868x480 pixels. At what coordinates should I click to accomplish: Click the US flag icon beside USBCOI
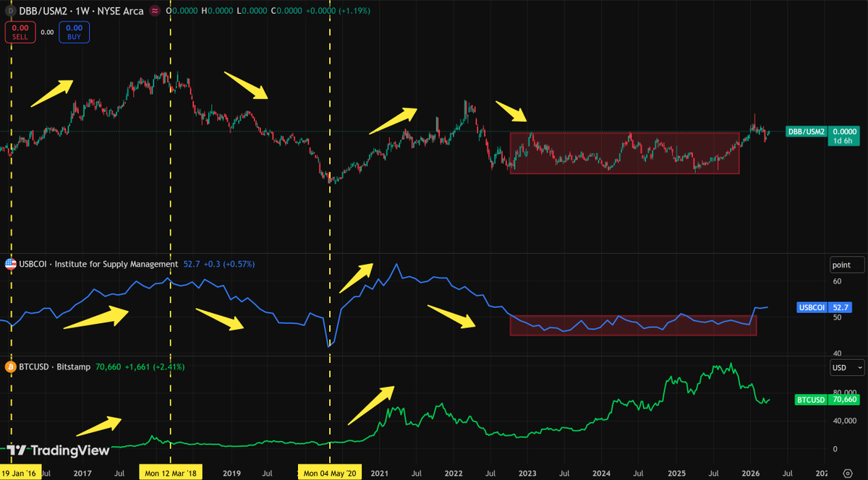coord(10,265)
